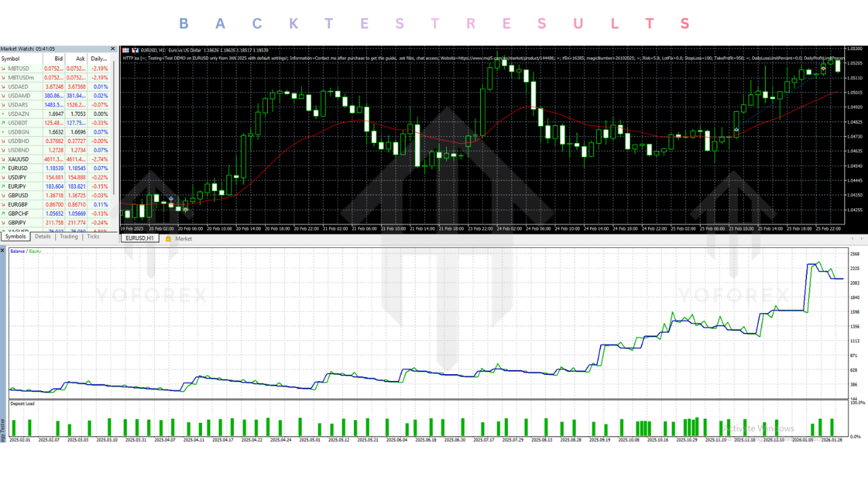This screenshot has width=868, height=488.
Task: Click the red down-arrow next to XAUUSD
Action: tap(3, 159)
